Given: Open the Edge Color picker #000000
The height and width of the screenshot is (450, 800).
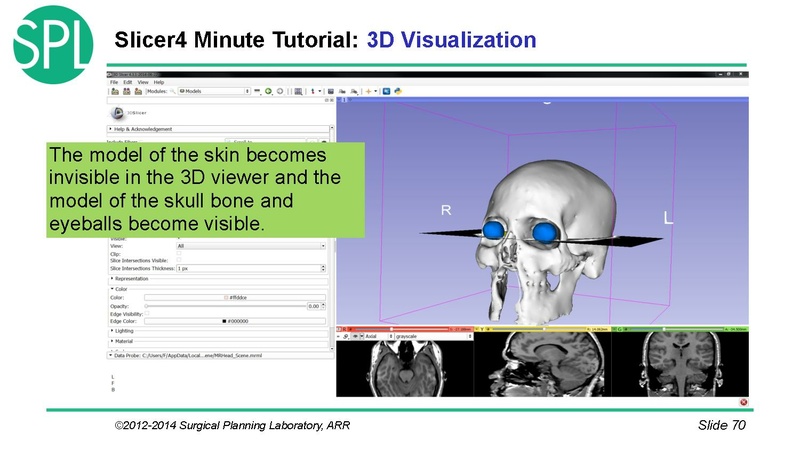Looking at the screenshot, I should pos(235,321).
